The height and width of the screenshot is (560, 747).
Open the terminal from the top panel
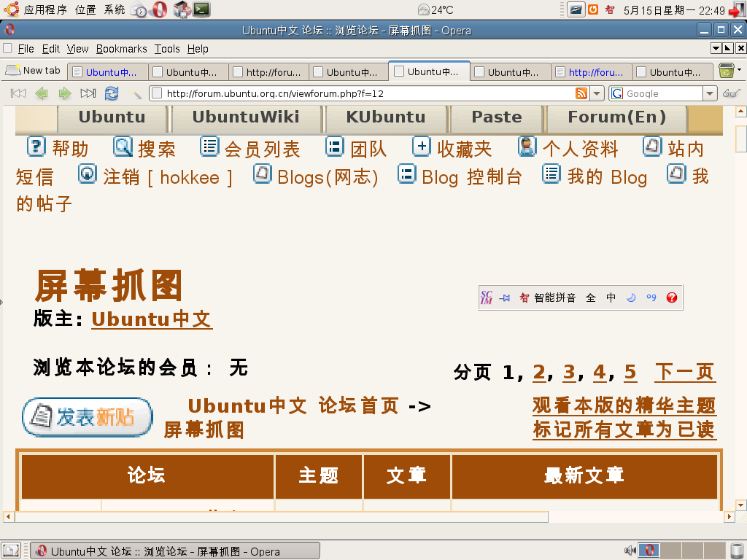[x=201, y=9]
